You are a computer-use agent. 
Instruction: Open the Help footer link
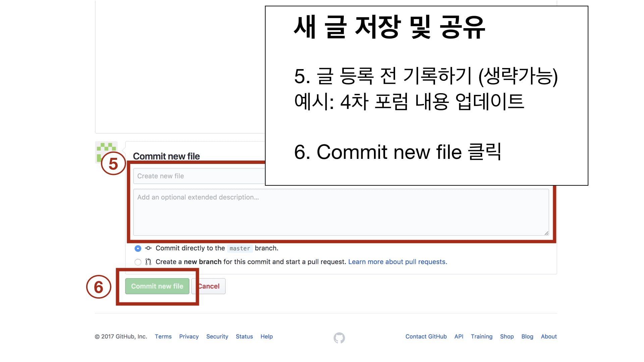click(x=267, y=337)
